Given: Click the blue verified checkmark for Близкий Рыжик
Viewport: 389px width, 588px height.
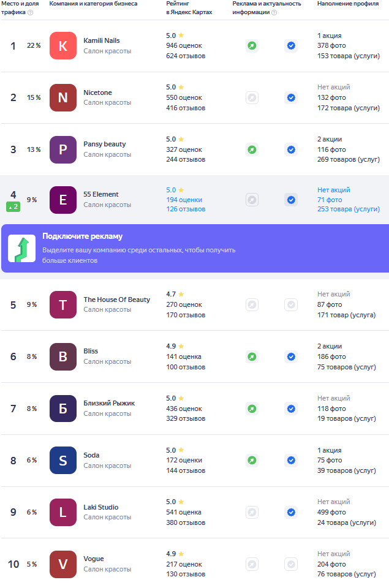Looking at the screenshot, I should point(291,409).
